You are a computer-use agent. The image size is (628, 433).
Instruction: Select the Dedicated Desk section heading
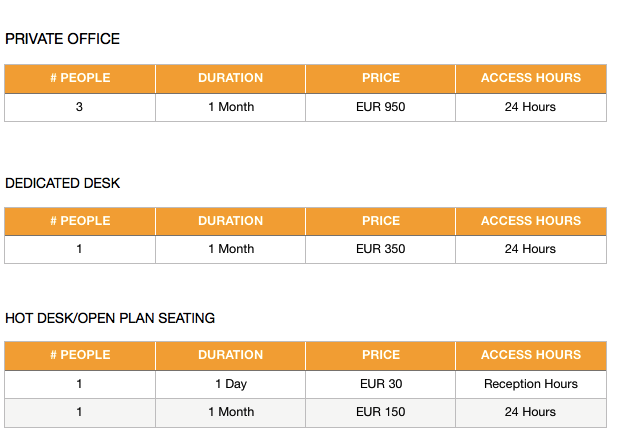click(x=62, y=183)
